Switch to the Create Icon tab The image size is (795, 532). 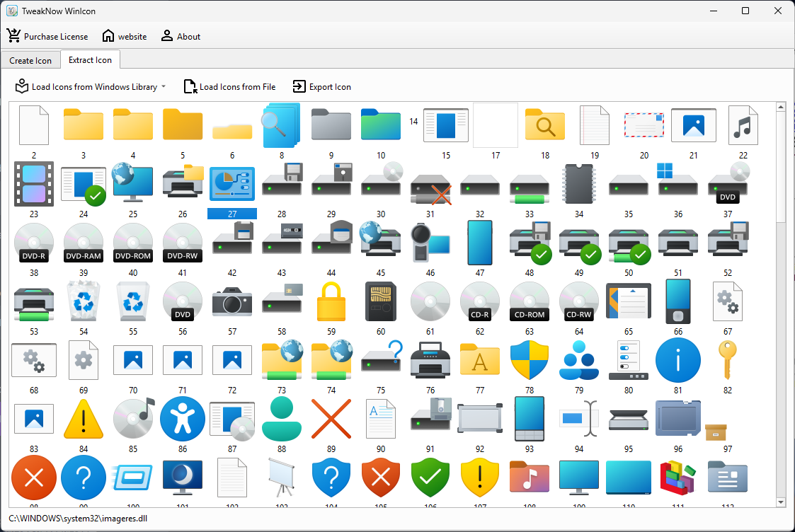(30, 60)
